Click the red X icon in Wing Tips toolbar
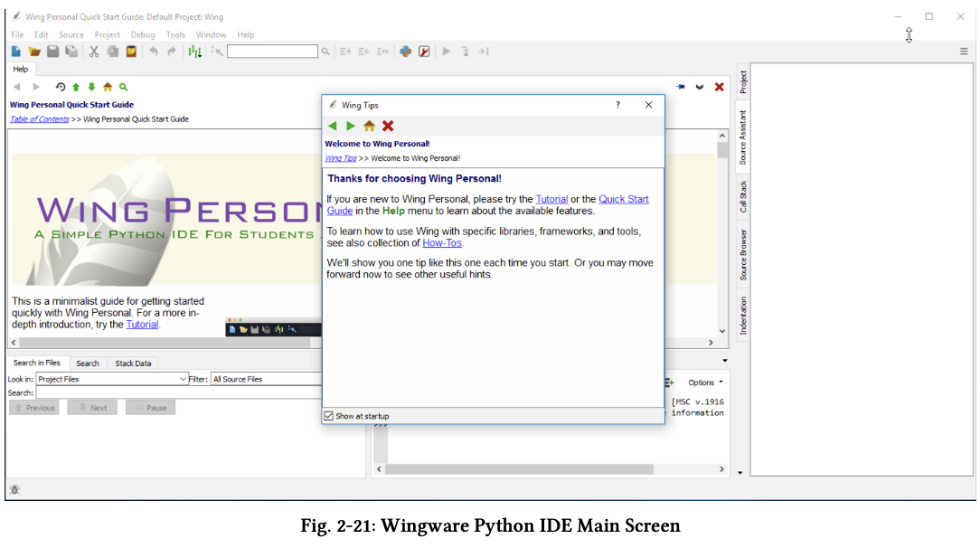This screenshot has height=548, width=980. click(388, 126)
